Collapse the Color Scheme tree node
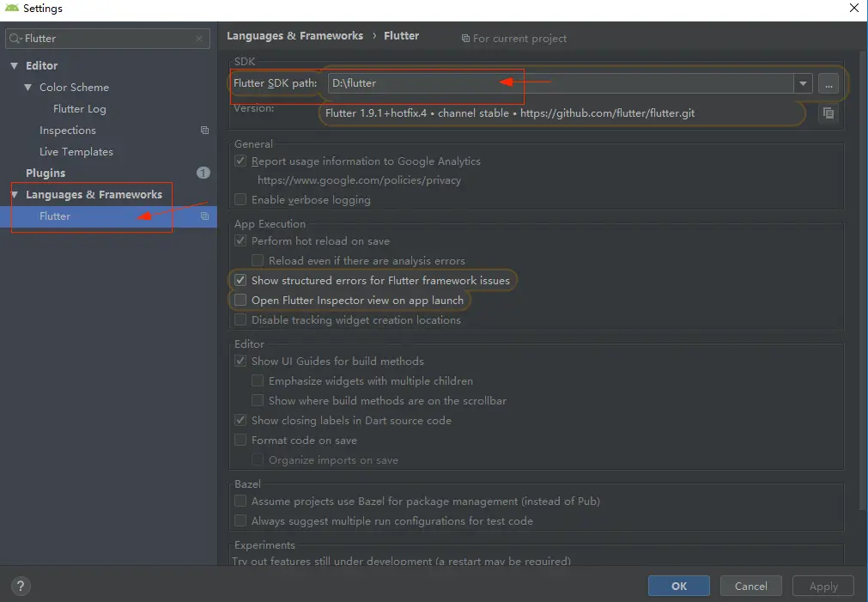Viewport: 868px width, 602px height. (x=27, y=87)
